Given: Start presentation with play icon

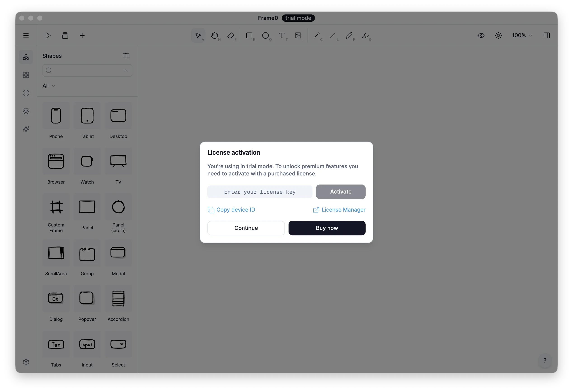Looking at the screenshot, I should coord(48,35).
